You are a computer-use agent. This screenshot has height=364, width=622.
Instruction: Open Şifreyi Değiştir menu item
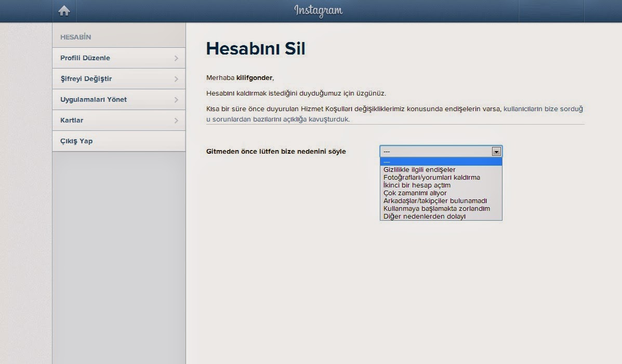tap(118, 78)
